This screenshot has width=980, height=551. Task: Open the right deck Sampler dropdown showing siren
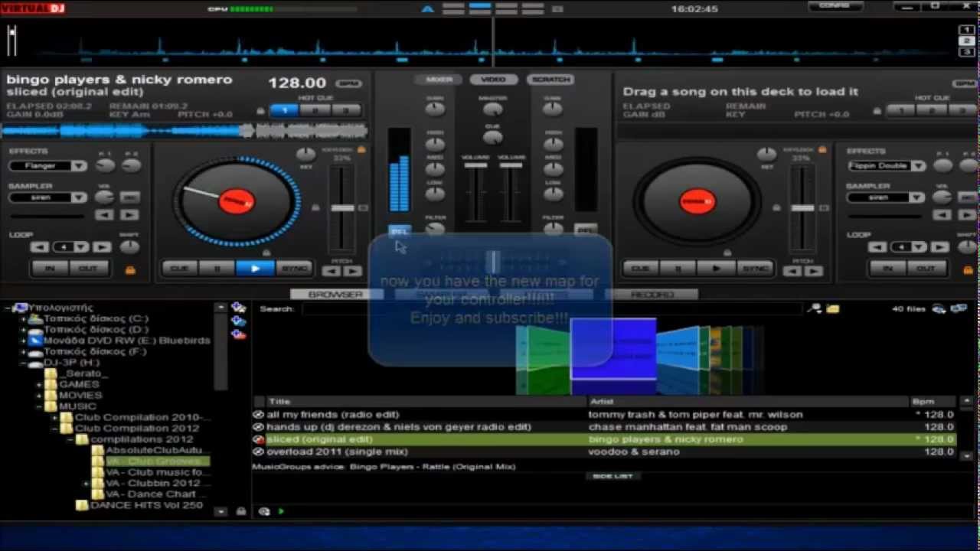pos(887,197)
